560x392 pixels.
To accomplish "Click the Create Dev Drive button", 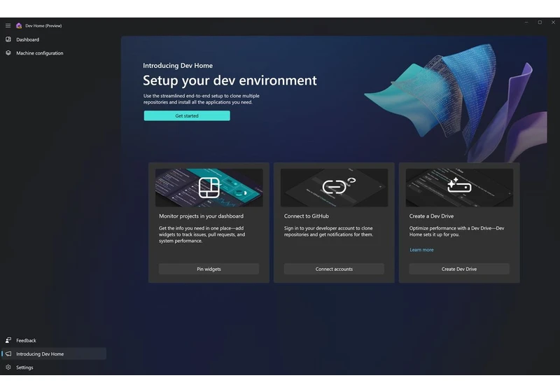I will coord(459,269).
